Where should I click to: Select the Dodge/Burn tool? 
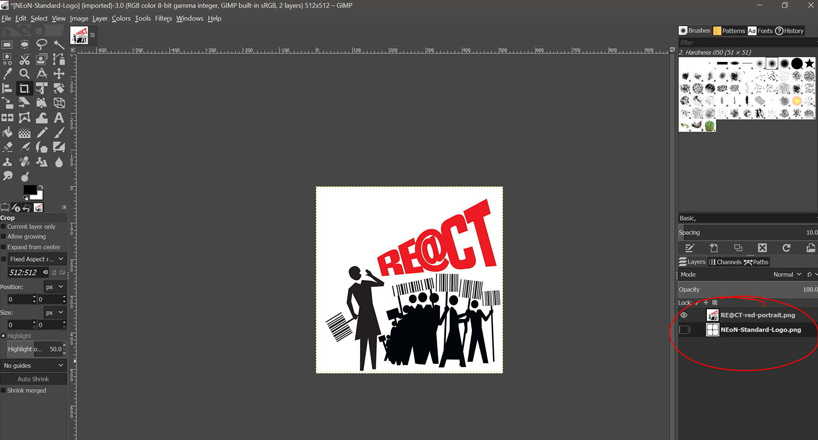(25, 176)
